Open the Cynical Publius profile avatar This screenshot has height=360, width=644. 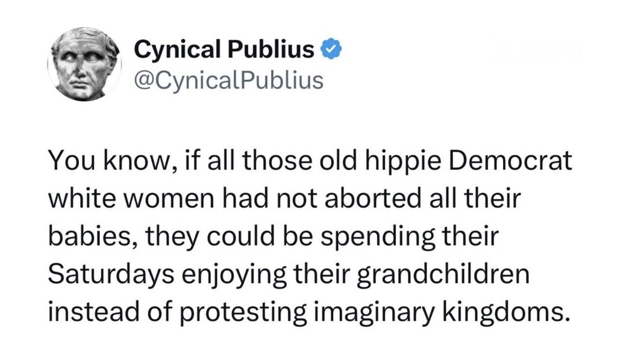(x=84, y=64)
